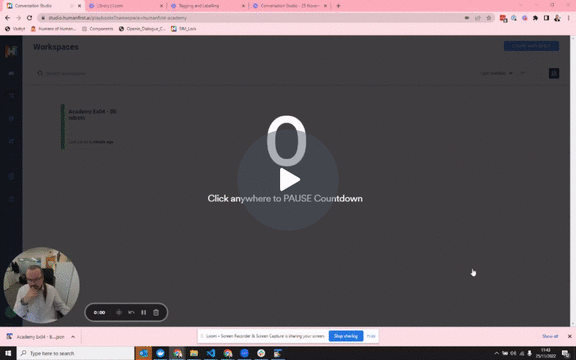Open the Windows Start menu
The width and height of the screenshot is (576, 360).
(8, 353)
